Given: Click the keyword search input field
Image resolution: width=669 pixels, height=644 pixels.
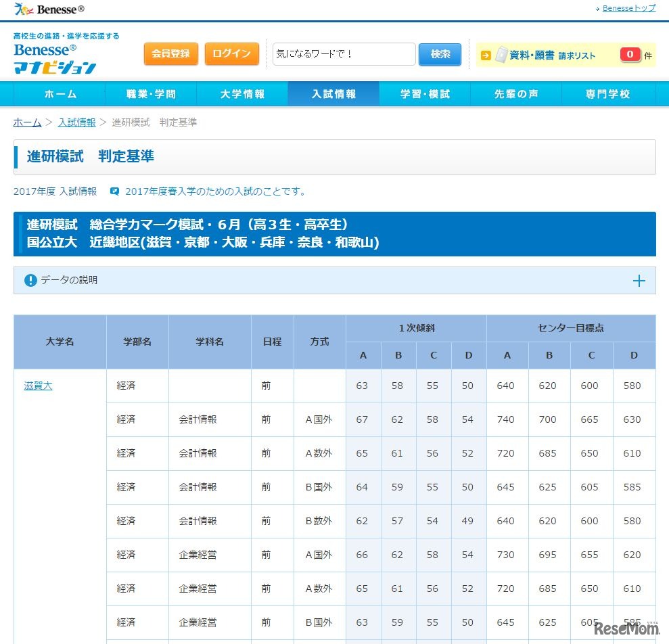Looking at the screenshot, I should 344,54.
